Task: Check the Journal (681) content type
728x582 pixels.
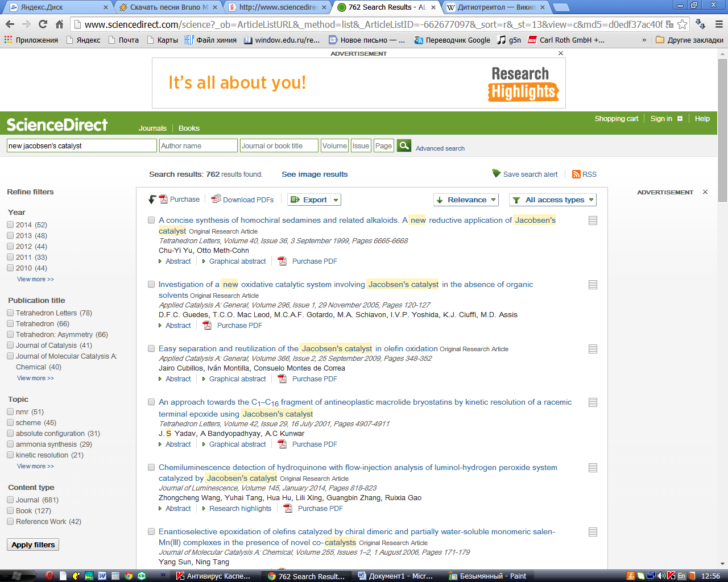Action: (10, 500)
